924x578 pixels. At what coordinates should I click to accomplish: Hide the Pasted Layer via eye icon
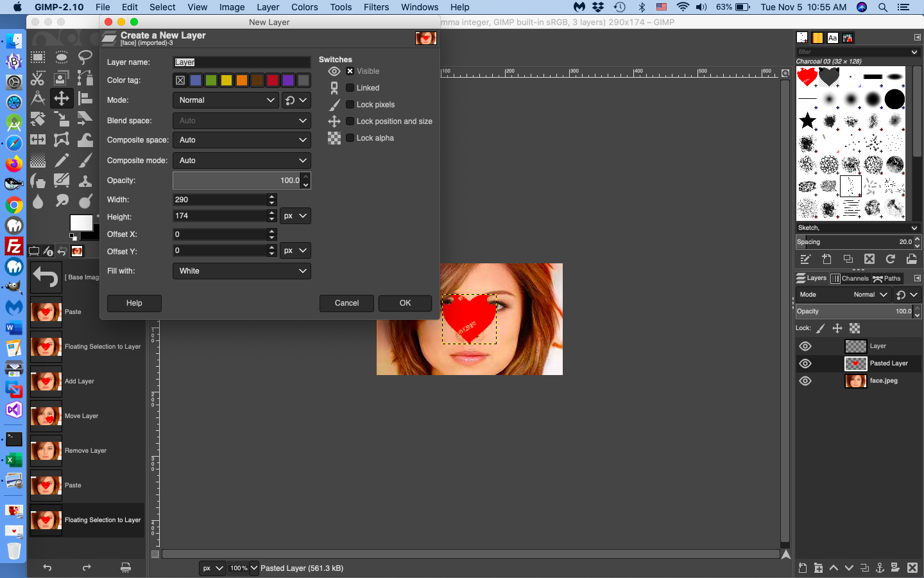(805, 363)
